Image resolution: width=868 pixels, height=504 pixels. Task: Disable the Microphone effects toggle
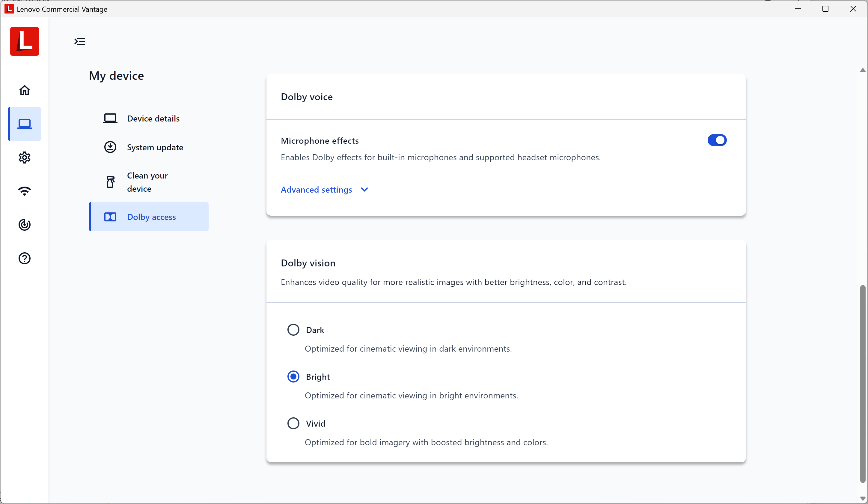(x=717, y=140)
